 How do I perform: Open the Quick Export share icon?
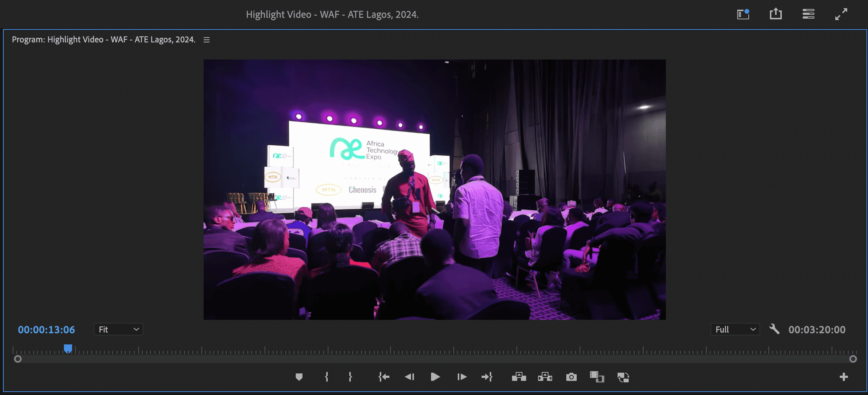tap(776, 14)
